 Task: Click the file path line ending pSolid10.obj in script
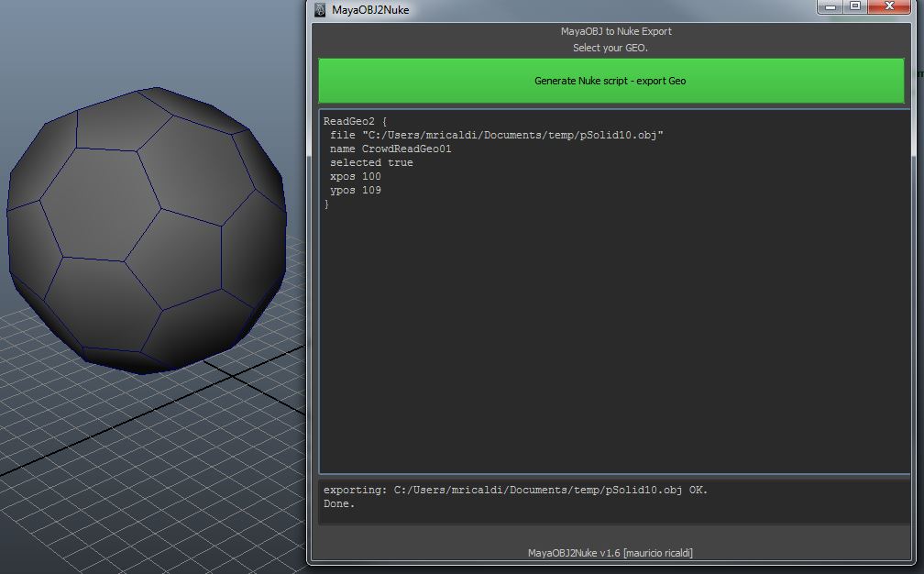point(496,135)
